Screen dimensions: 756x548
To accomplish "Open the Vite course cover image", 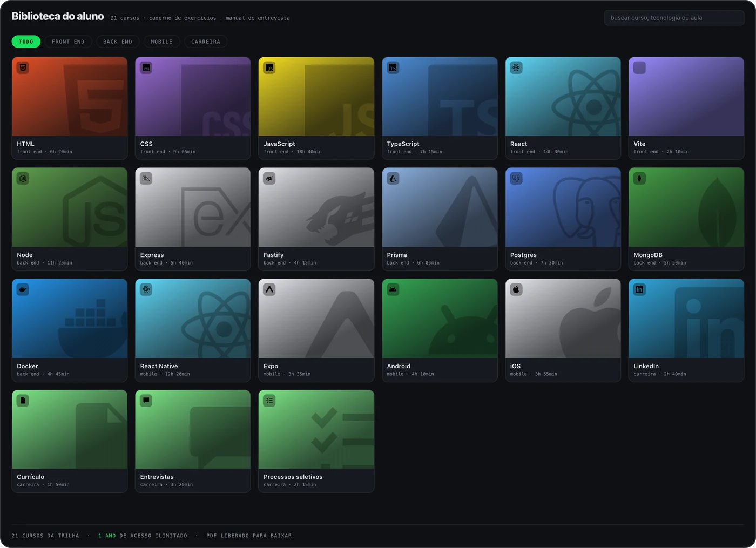I will tap(686, 97).
